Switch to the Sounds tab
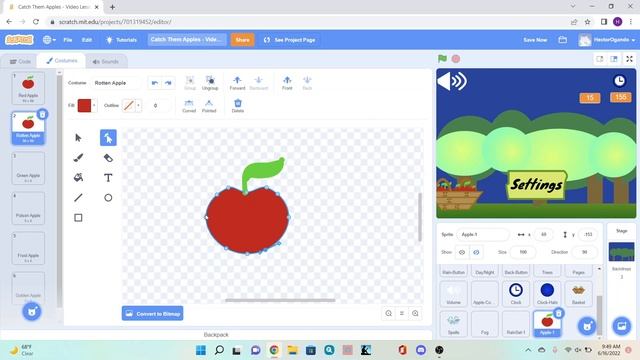The height and width of the screenshot is (360, 640). click(x=106, y=62)
